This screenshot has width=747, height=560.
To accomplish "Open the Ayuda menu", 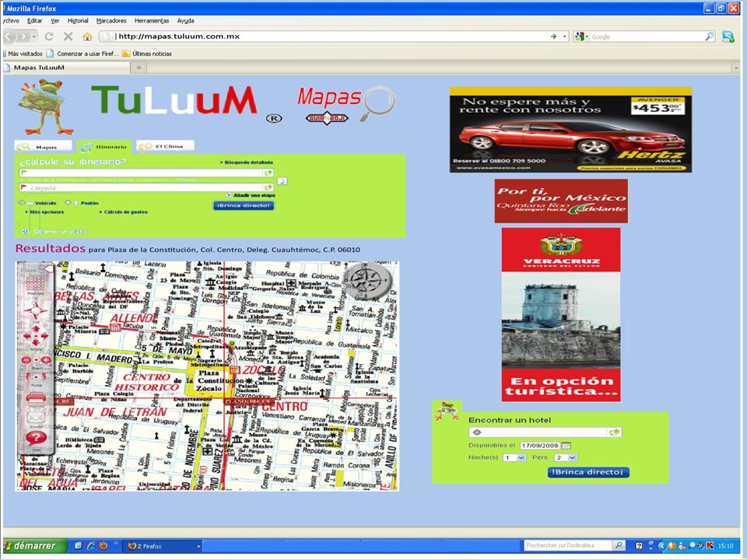I will (x=185, y=21).
